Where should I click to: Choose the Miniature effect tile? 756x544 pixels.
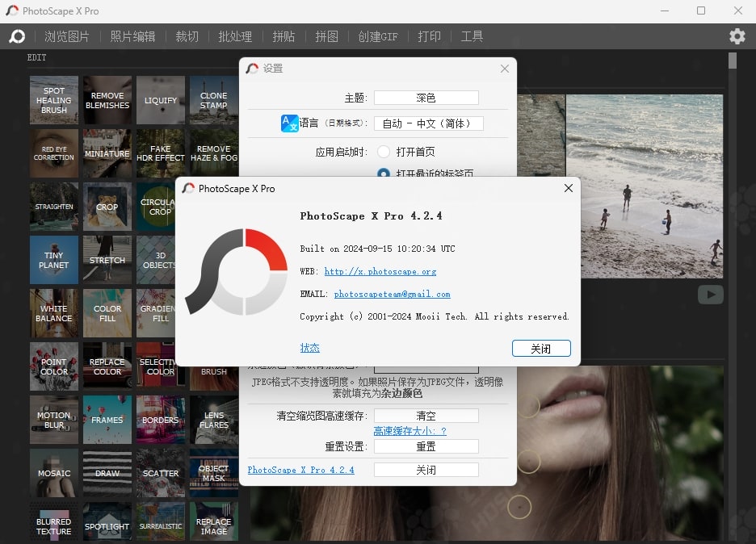[107, 153]
